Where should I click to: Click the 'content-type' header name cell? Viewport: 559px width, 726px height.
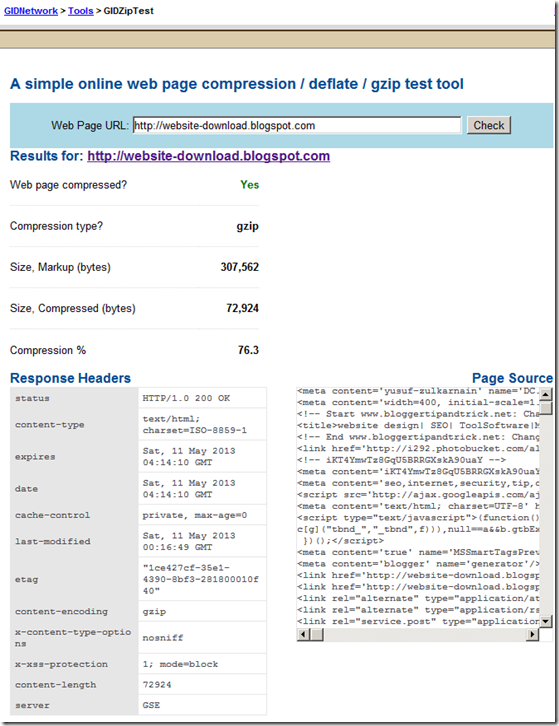[x=74, y=425]
